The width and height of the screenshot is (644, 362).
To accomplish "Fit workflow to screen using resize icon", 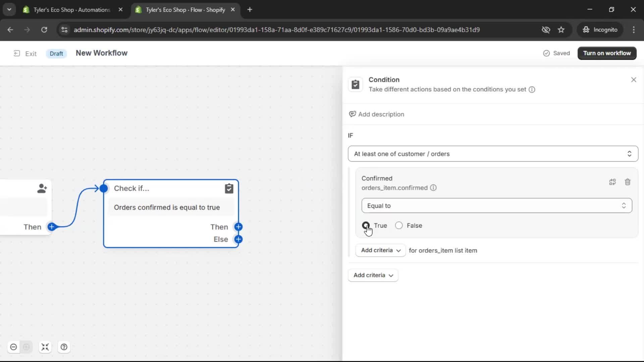I will coord(45,347).
